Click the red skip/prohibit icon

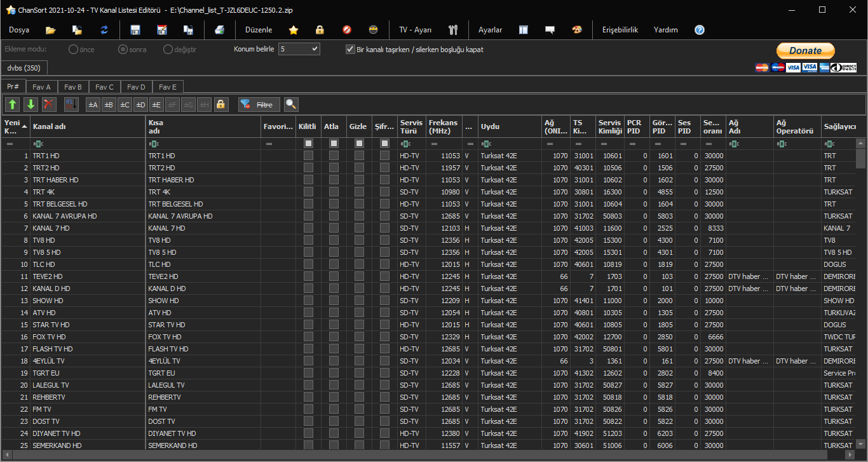click(x=346, y=30)
